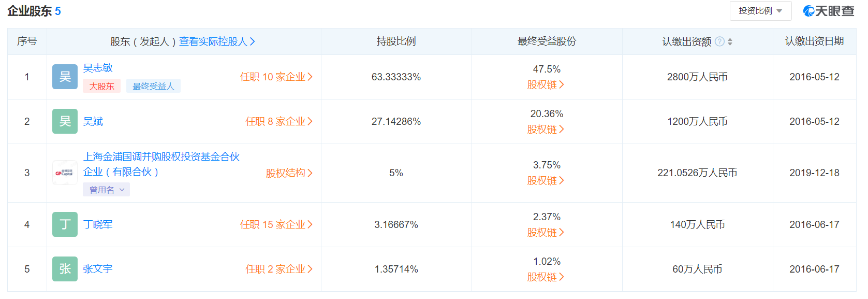
Task: Click 吴志敏 blue avatar icon
Action: point(65,77)
